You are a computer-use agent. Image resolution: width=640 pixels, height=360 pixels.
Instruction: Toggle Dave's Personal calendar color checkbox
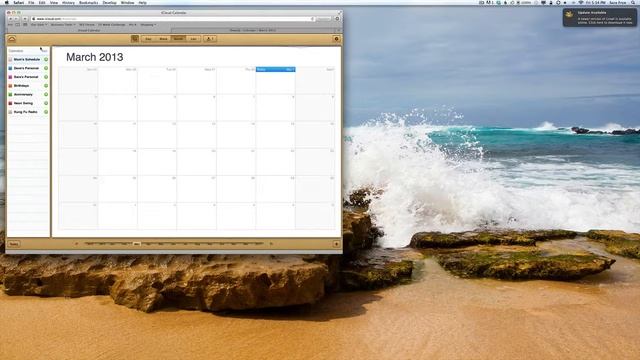(x=11, y=68)
